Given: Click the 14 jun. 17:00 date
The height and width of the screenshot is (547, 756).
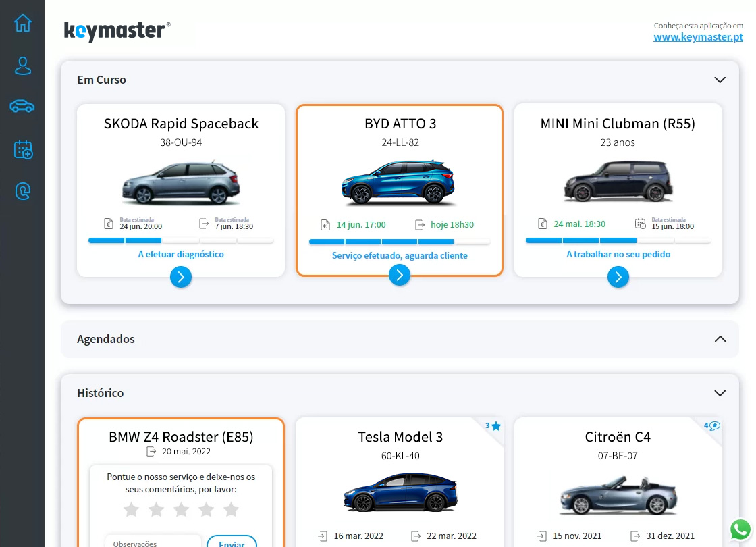Looking at the screenshot, I should point(361,225).
